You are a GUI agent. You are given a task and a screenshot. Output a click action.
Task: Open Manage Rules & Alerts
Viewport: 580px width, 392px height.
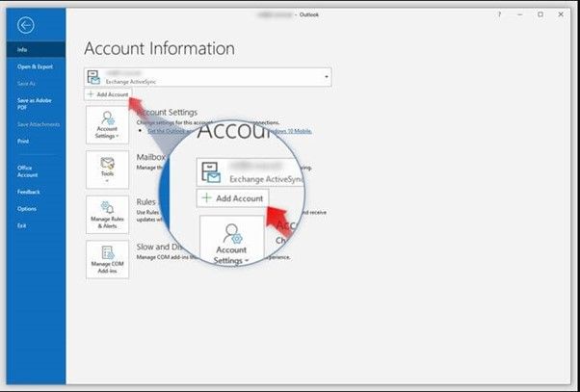point(107,214)
